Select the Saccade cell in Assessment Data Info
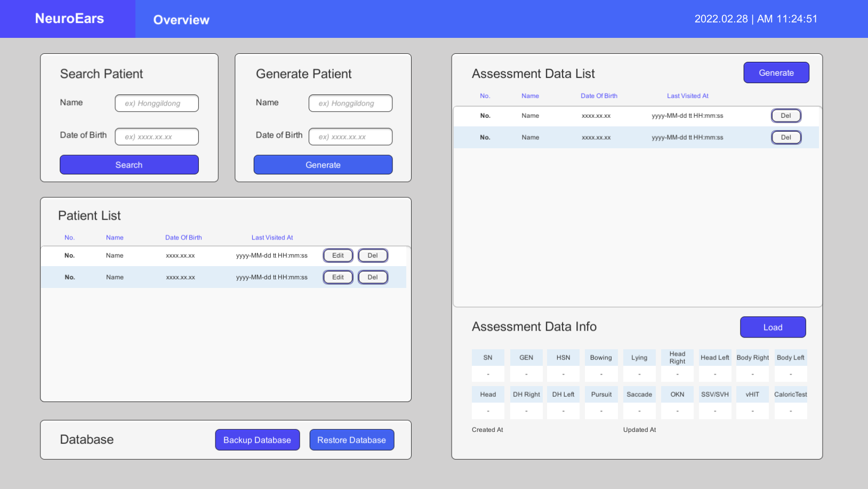 click(639, 411)
